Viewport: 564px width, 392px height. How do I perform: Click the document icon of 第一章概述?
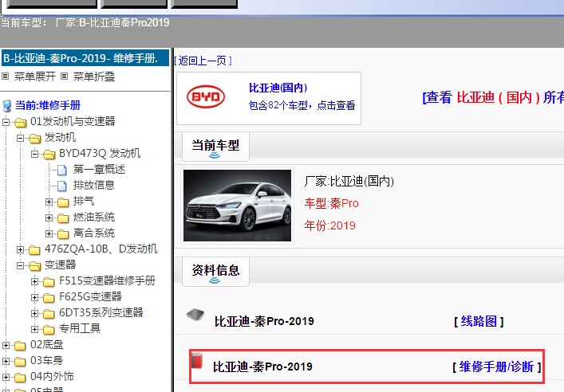(62, 170)
